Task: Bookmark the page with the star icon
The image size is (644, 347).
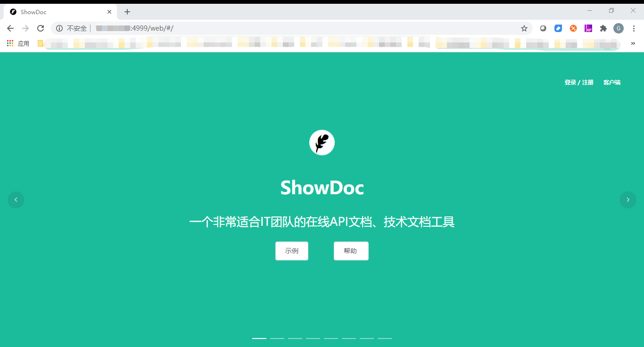Action: click(x=524, y=28)
